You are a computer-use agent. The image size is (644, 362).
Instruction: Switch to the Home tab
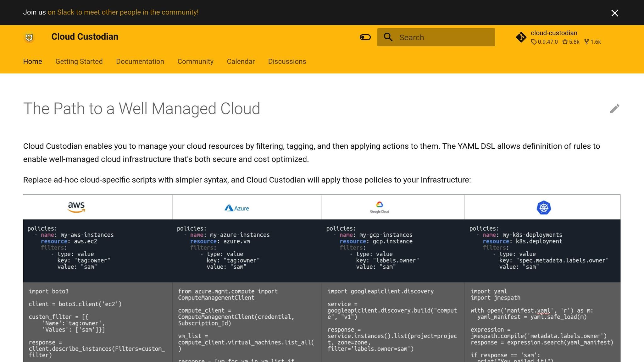tap(32, 62)
